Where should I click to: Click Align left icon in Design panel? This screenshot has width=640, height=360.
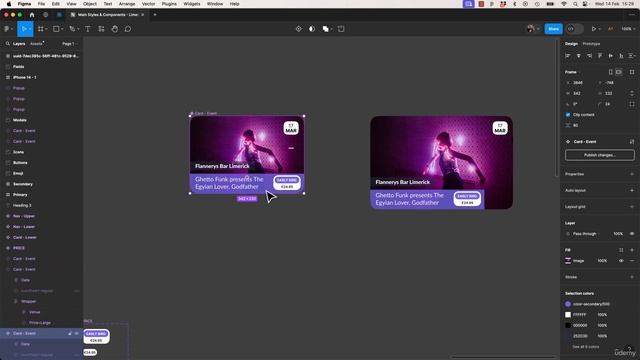[568, 56]
